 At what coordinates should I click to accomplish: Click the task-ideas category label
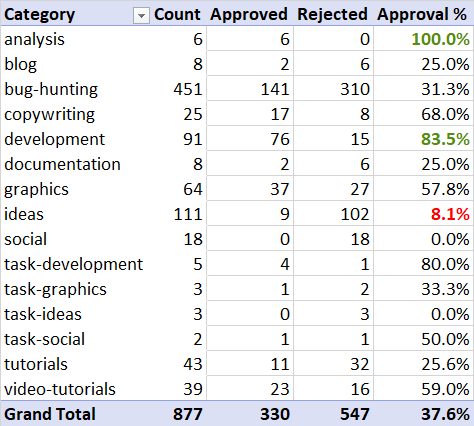[x=43, y=314]
